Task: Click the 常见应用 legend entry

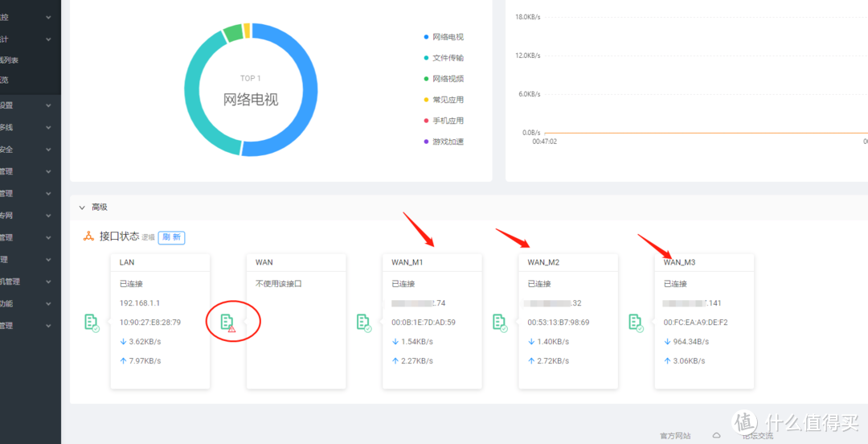Action: 444,100
